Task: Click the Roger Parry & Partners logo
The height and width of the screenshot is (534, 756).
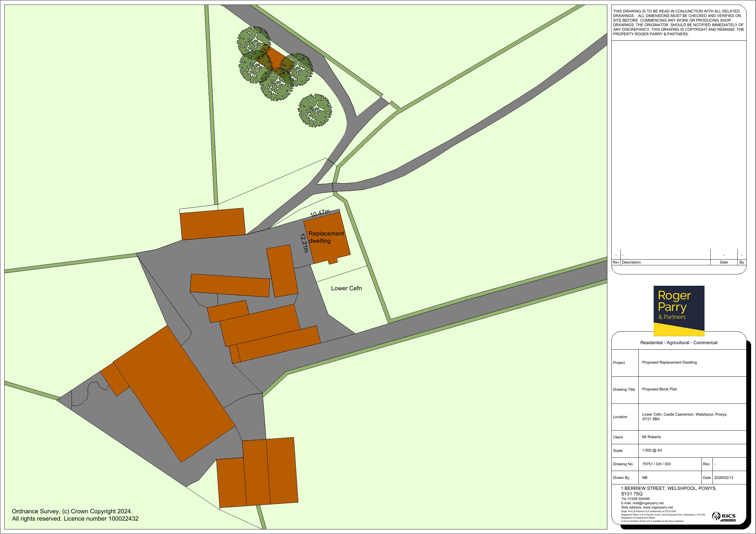Action: point(679,310)
